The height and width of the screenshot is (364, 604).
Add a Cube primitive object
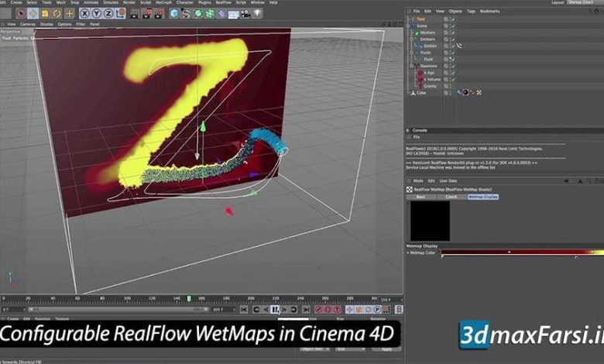click(174, 14)
